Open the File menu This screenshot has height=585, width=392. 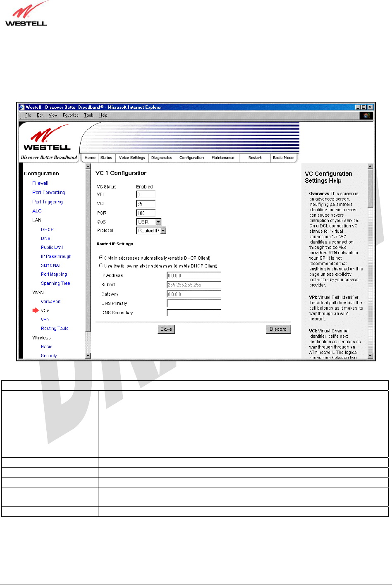pyautogui.click(x=28, y=115)
